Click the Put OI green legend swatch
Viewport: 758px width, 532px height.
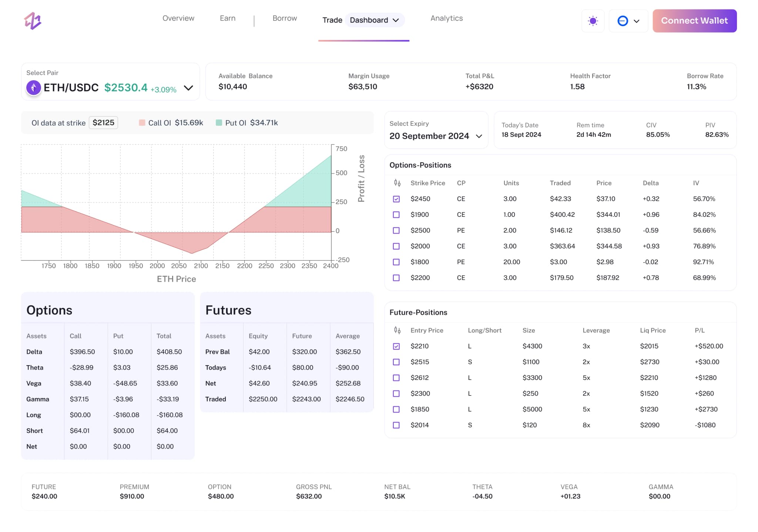click(219, 122)
